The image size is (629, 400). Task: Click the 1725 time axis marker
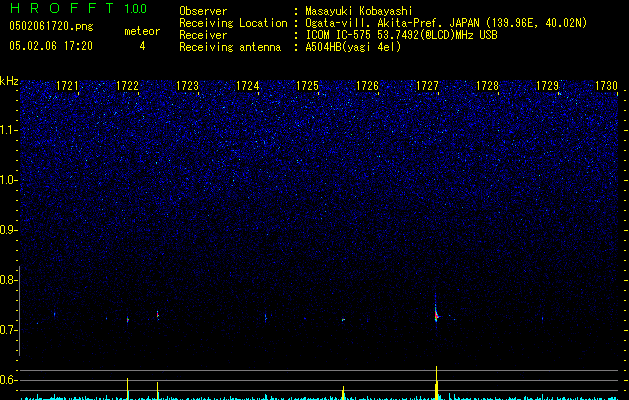(307, 86)
